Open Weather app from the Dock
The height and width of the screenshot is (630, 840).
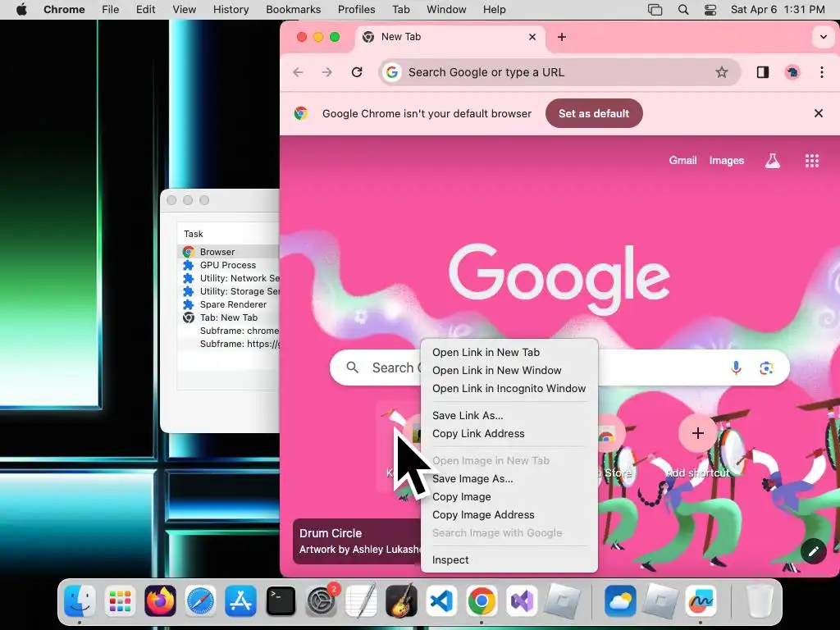coord(620,601)
